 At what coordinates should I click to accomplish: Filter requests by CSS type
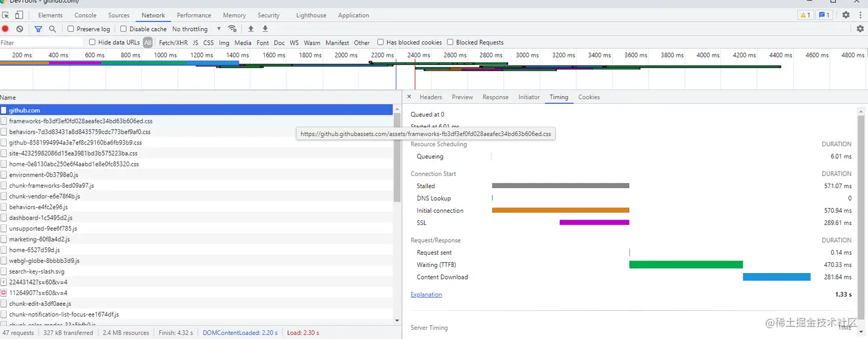click(208, 42)
